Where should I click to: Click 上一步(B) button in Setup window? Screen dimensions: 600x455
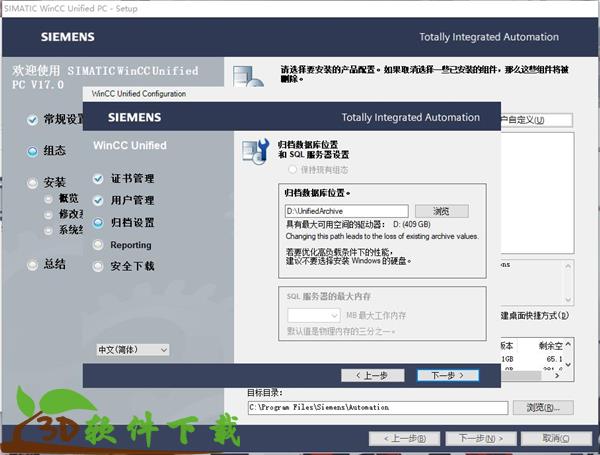(x=404, y=439)
